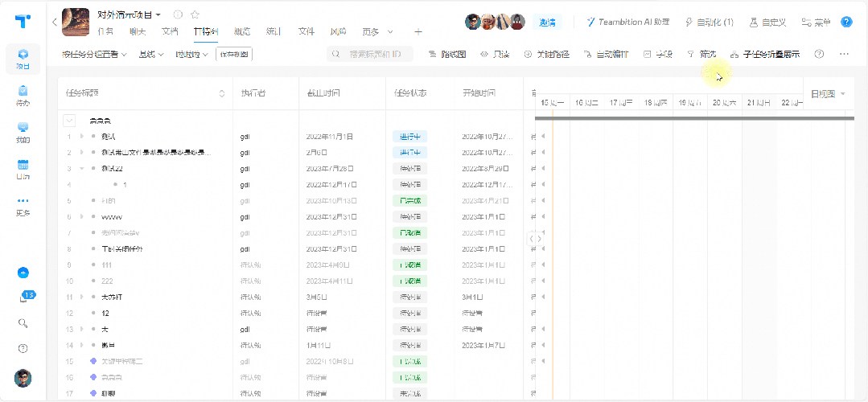Open the project name dropdown arrow
868x402 pixels.
pos(158,14)
